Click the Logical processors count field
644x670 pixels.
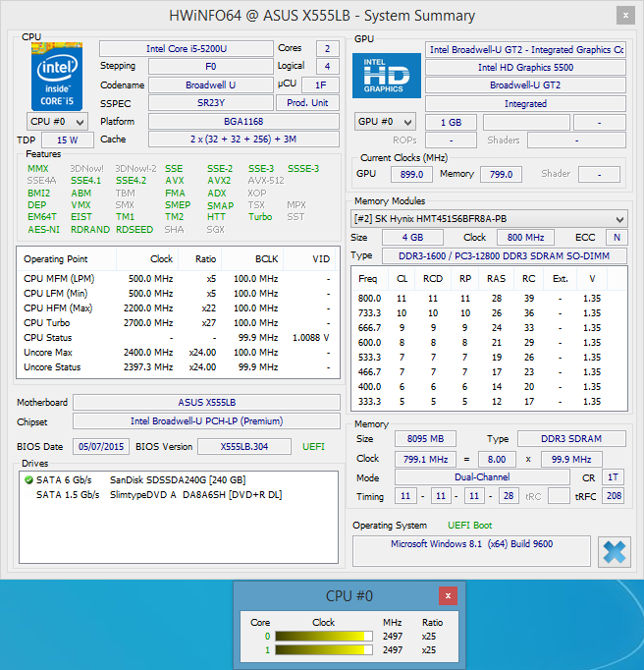point(328,67)
